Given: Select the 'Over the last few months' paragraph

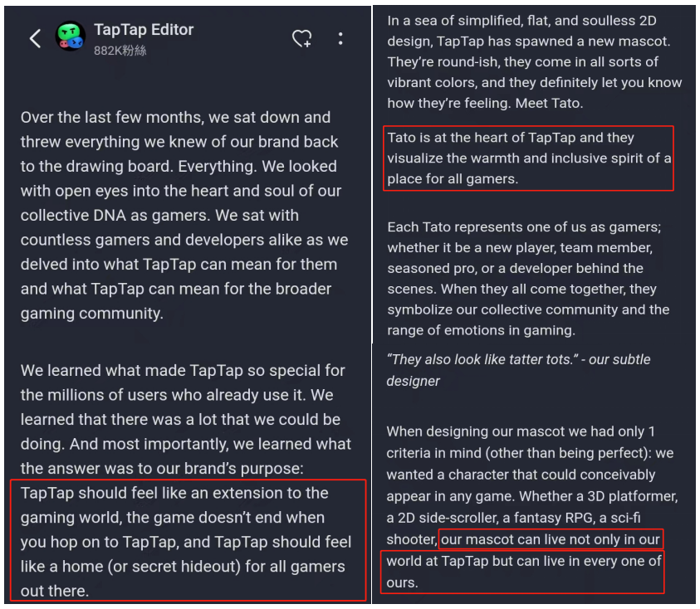Looking at the screenshot, I should tap(184, 215).
